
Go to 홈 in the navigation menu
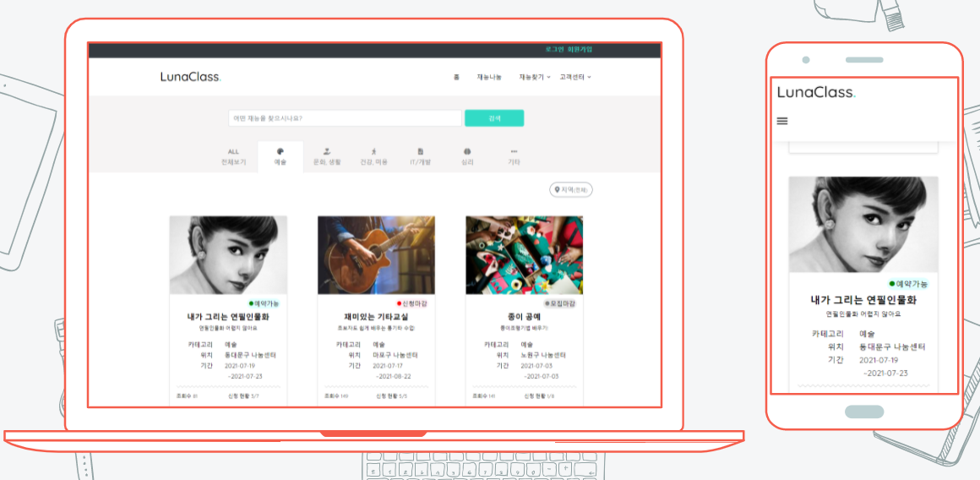[456, 77]
